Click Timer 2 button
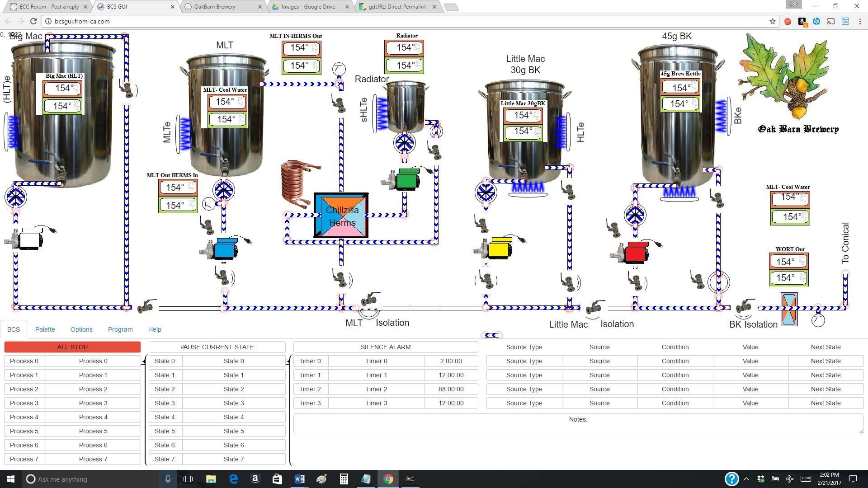868x488 pixels. [x=376, y=389]
